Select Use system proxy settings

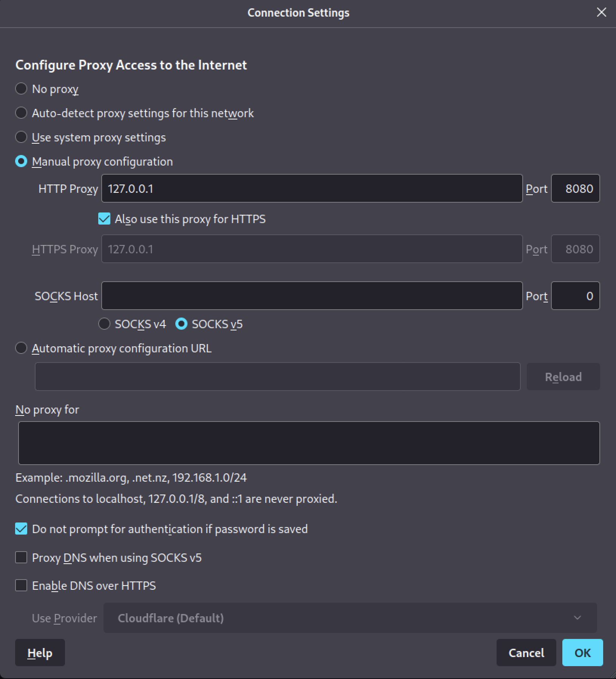pyautogui.click(x=21, y=137)
